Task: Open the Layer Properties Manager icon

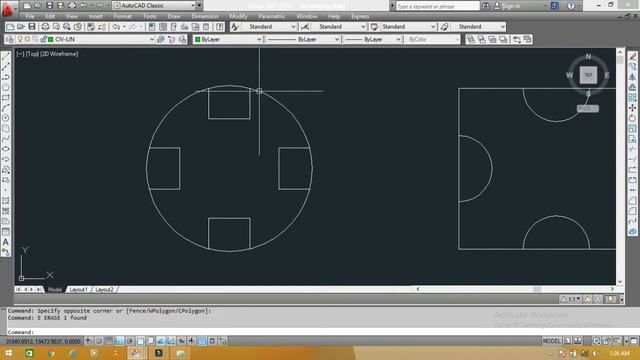Action: tap(10, 39)
